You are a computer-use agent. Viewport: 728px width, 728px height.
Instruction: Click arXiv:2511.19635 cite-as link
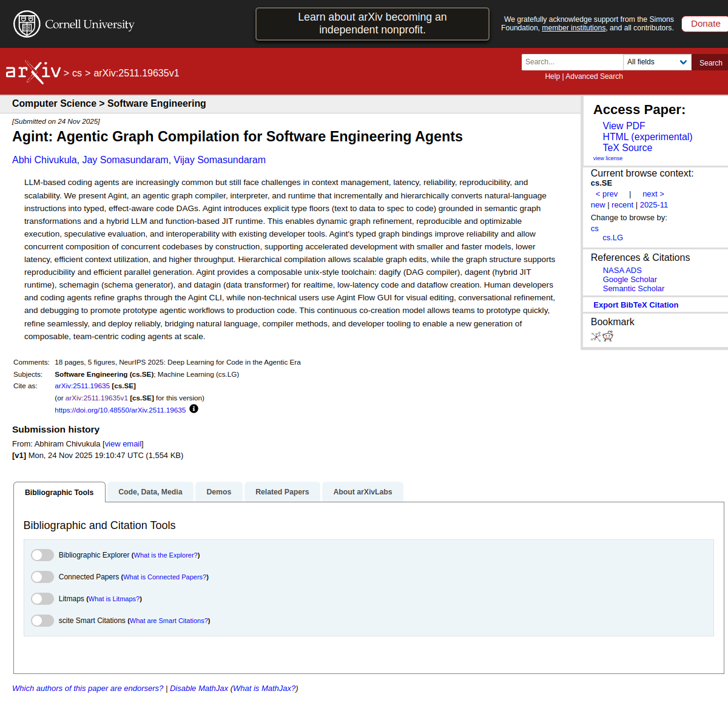pos(83,386)
